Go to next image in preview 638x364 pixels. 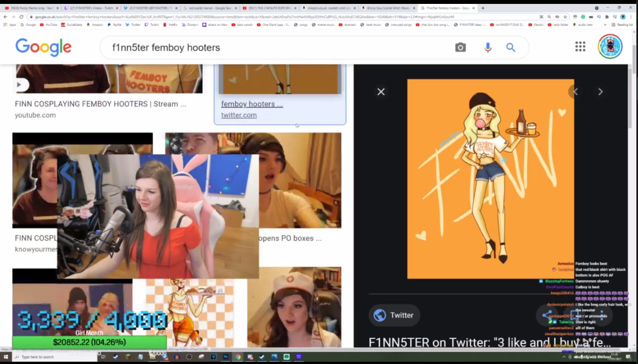[600, 92]
